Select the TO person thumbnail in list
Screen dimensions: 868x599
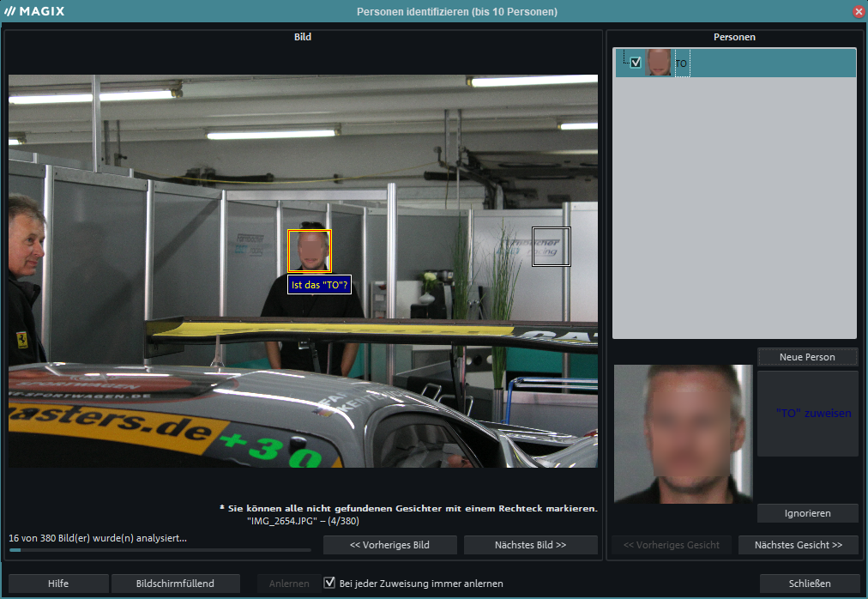pyautogui.click(x=658, y=63)
